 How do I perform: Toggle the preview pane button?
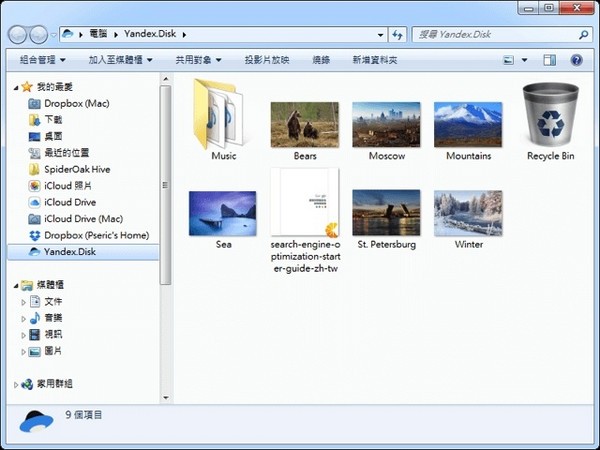549,60
